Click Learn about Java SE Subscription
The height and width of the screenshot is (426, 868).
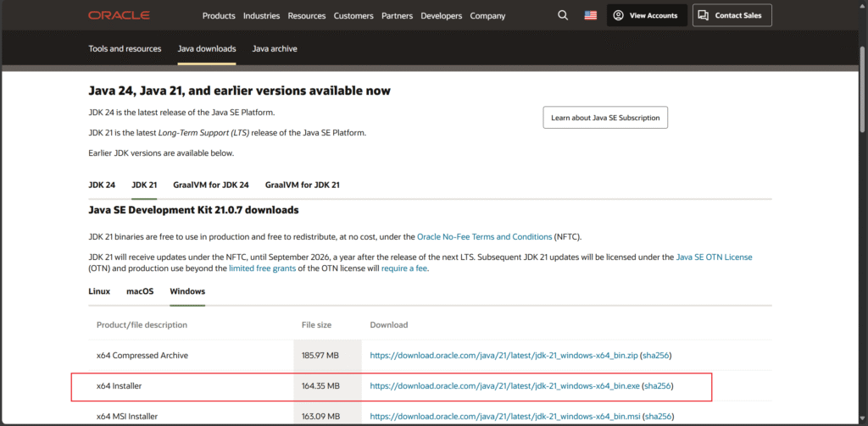(605, 118)
